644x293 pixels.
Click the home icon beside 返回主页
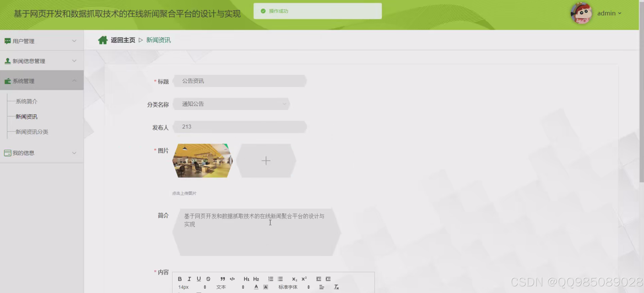103,40
